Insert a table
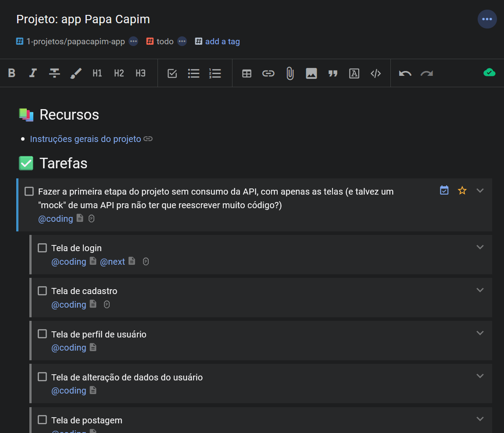The width and height of the screenshot is (504, 433). tap(247, 73)
